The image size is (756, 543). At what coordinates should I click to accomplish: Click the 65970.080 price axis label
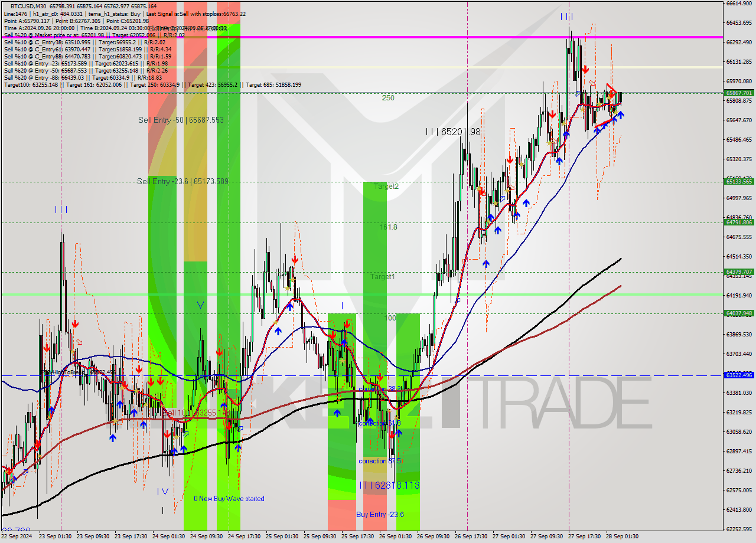point(739,81)
